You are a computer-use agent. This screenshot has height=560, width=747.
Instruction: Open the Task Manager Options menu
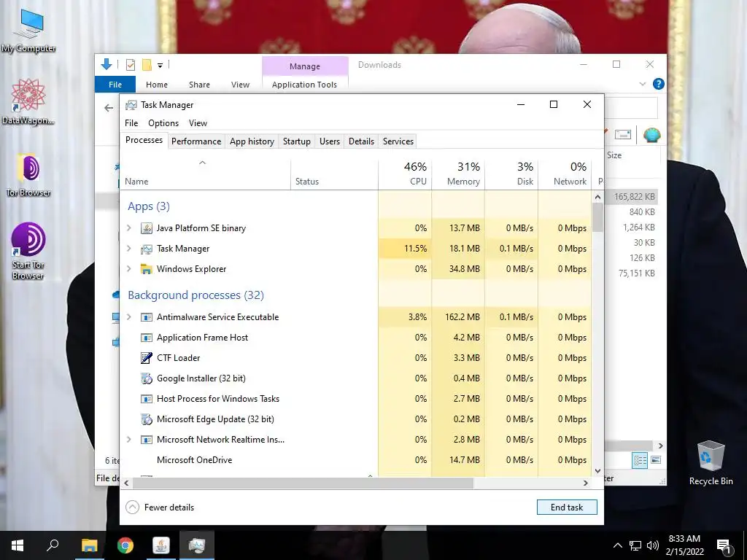pos(163,123)
